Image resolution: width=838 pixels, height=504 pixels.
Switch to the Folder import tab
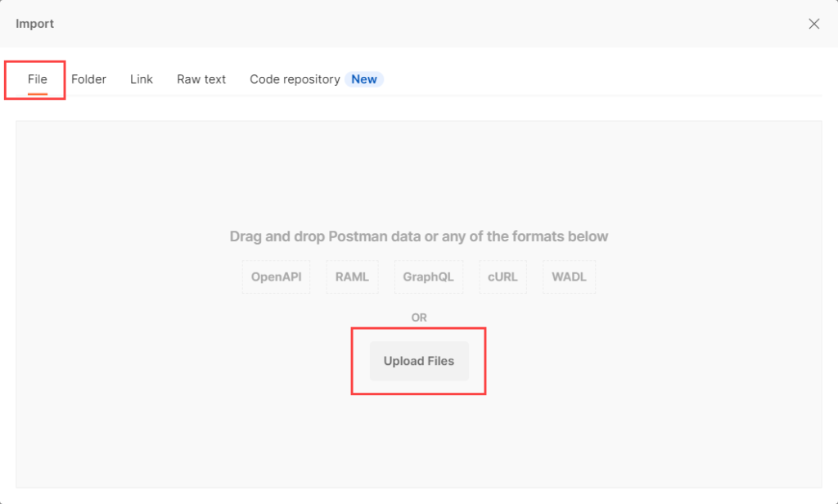(x=88, y=79)
